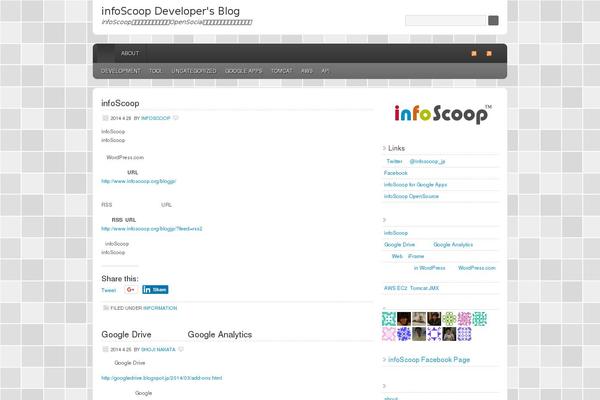Click the right orange RSS feed icon
This screenshot has width=600, height=400.
489,54
